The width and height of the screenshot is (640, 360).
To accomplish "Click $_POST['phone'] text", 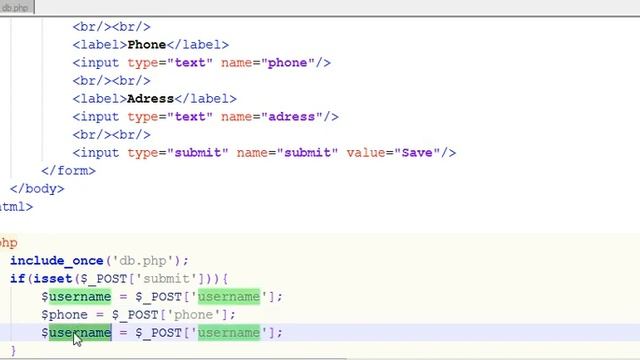I will point(170,315).
